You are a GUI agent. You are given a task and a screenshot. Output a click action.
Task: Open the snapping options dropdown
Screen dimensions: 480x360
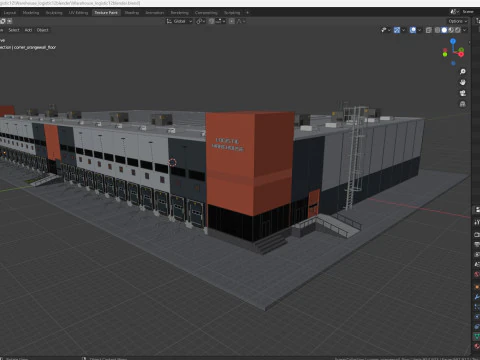click(x=220, y=21)
